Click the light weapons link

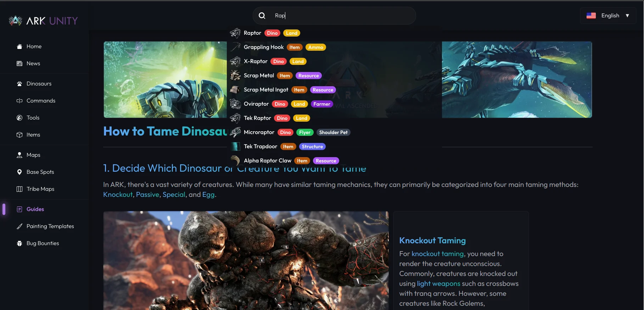[438, 284]
